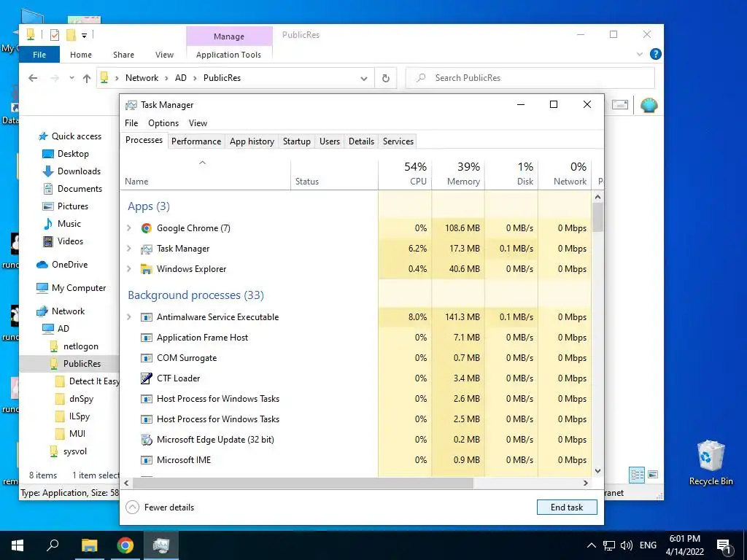Show hidden system tray icons

(x=591, y=545)
